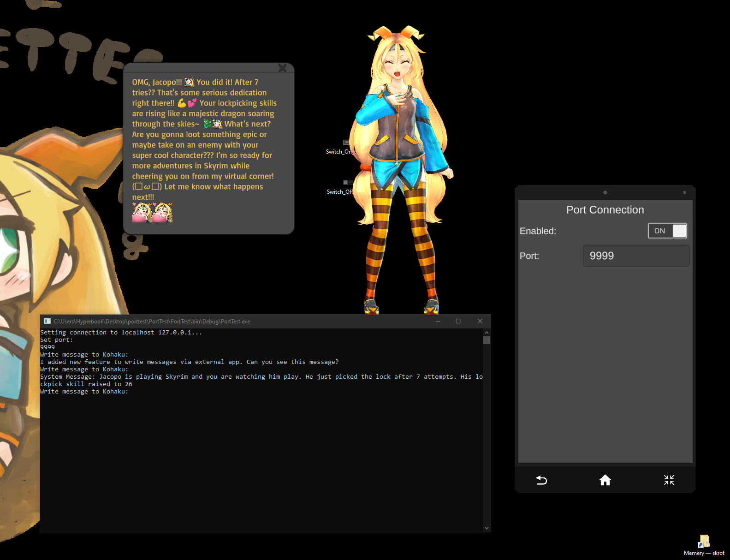Click the 'I added new feature' console line
Viewport: 730px width, 560px height.
(190, 362)
